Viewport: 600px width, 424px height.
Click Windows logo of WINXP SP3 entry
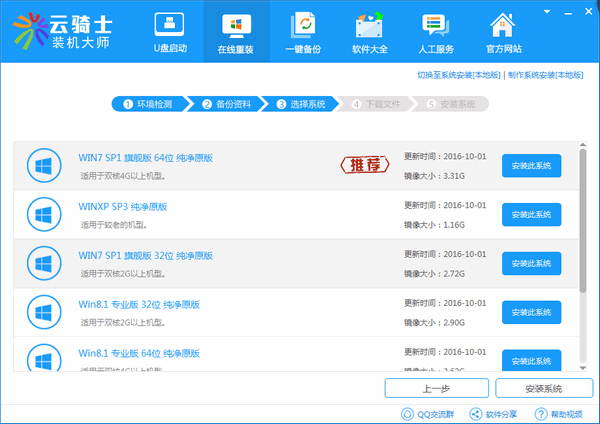pyautogui.click(x=44, y=215)
